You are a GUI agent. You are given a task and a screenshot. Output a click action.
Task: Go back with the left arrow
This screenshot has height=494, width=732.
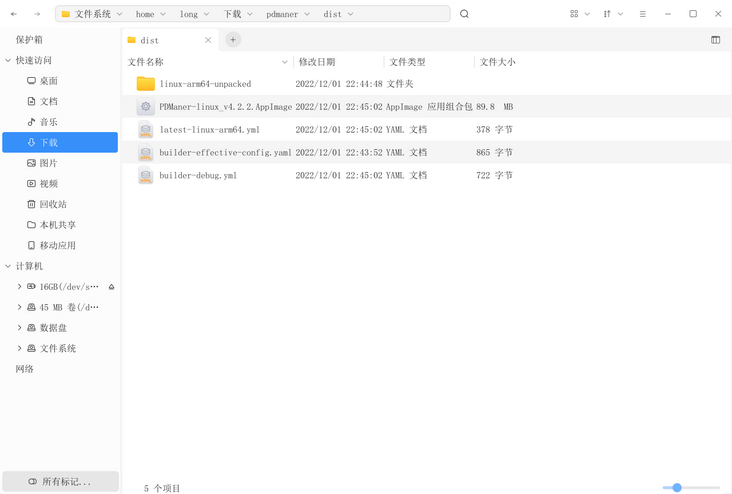(x=14, y=14)
